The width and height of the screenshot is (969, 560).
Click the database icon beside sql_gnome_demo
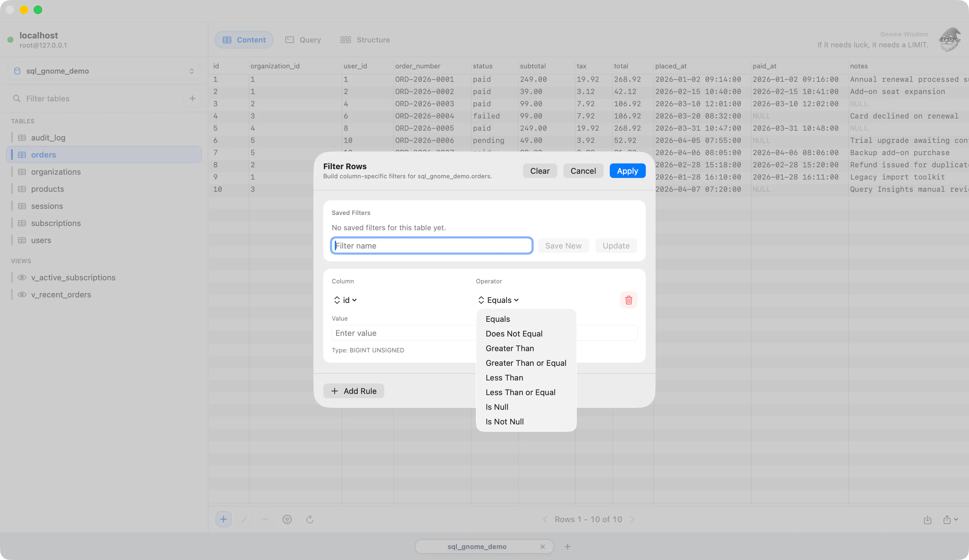pos(17,71)
